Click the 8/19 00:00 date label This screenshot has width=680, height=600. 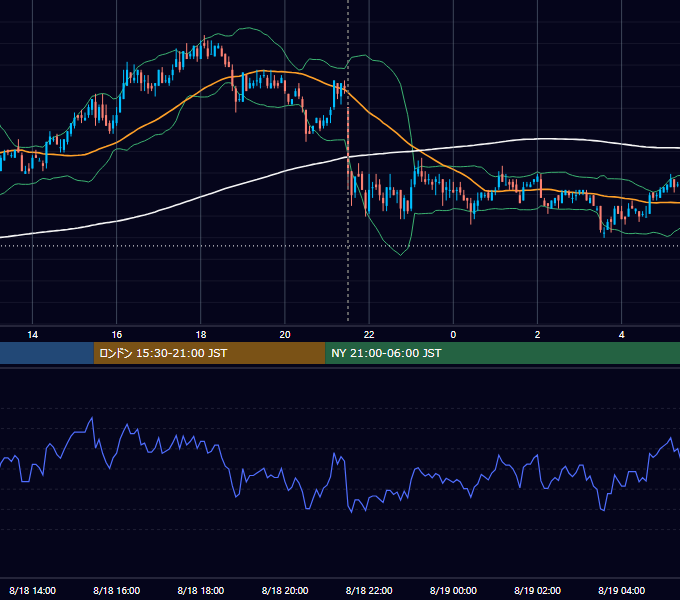tap(453, 591)
